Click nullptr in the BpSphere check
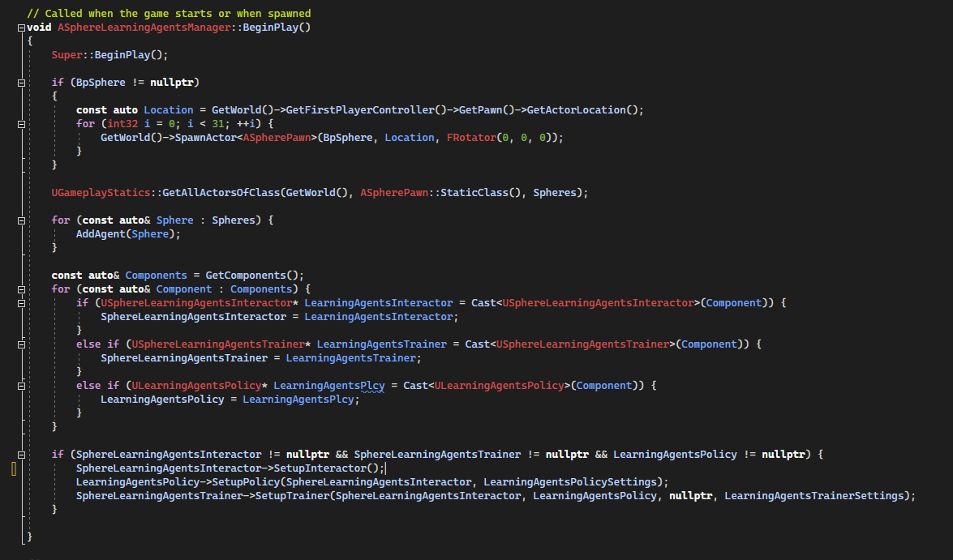Viewport: 953px width, 560px height. point(171,82)
